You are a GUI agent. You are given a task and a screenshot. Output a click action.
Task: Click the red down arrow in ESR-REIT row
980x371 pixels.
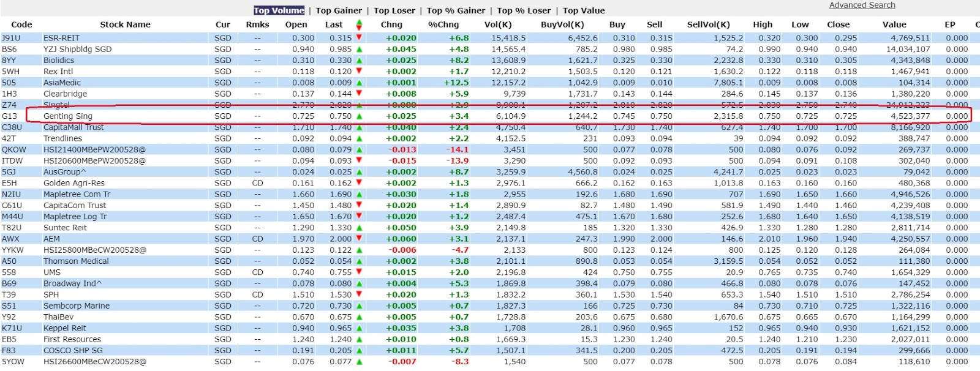pos(359,37)
